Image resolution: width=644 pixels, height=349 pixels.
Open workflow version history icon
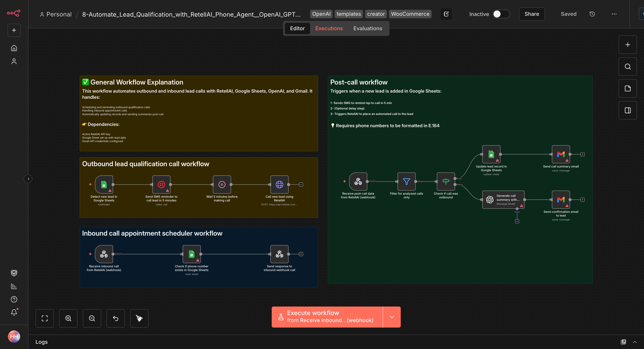tap(592, 14)
